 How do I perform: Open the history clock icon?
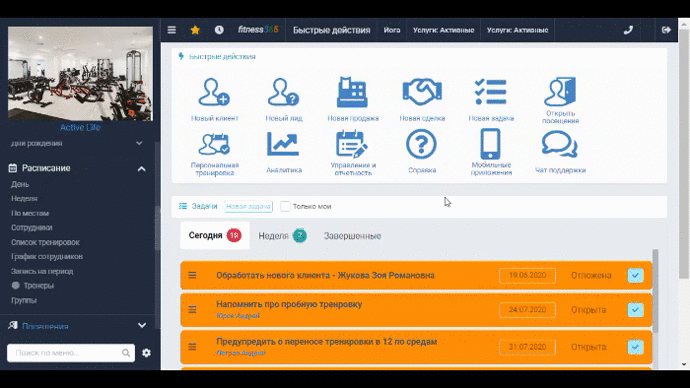click(219, 30)
